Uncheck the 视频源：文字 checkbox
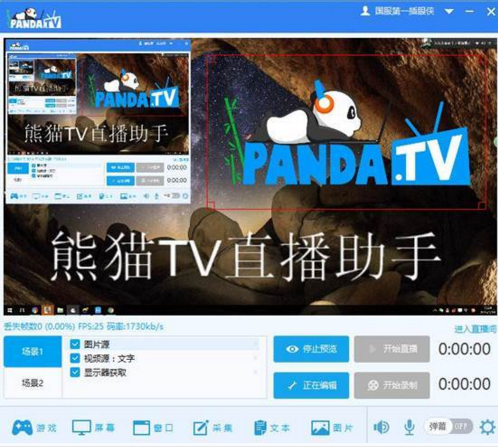498x447 pixels. tap(75, 358)
